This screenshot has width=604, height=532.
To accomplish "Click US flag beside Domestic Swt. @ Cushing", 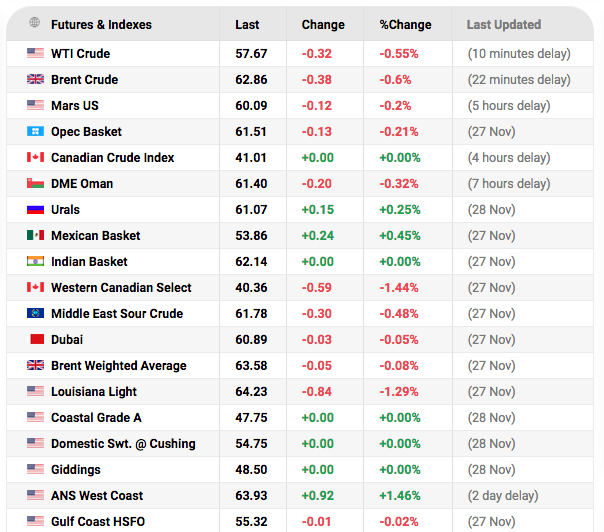I will coord(35,443).
